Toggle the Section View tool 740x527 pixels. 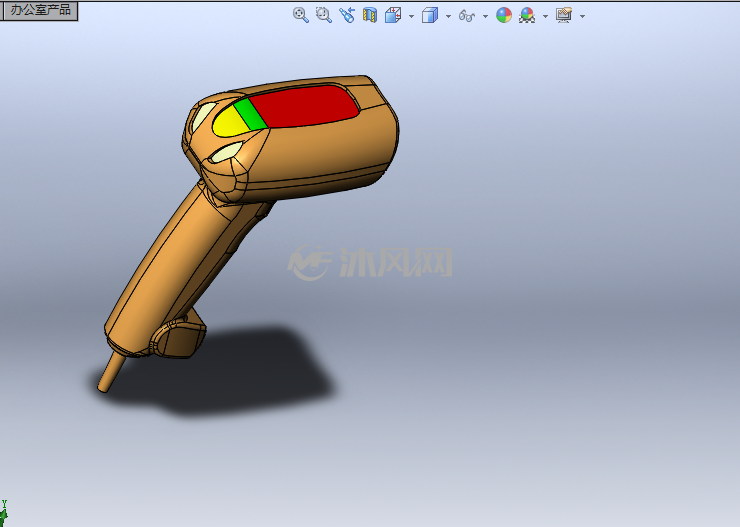coord(370,15)
